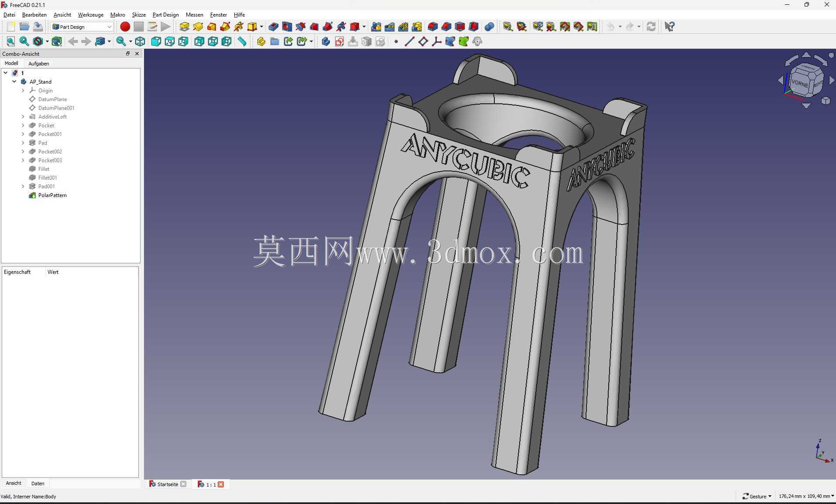Viewport: 836px width, 504px height.
Task: Create a new document with the New icon
Action: click(x=11, y=27)
